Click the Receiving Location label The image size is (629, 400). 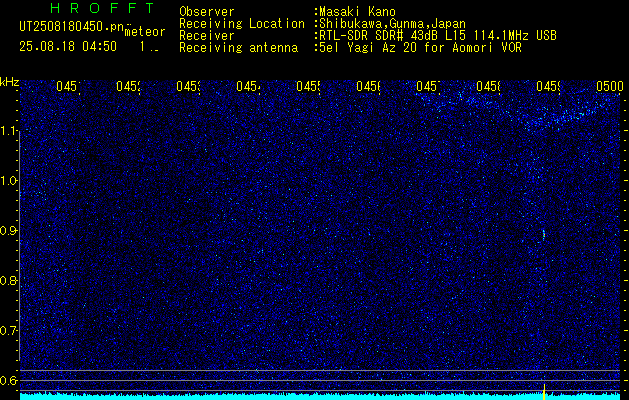point(242,24)
